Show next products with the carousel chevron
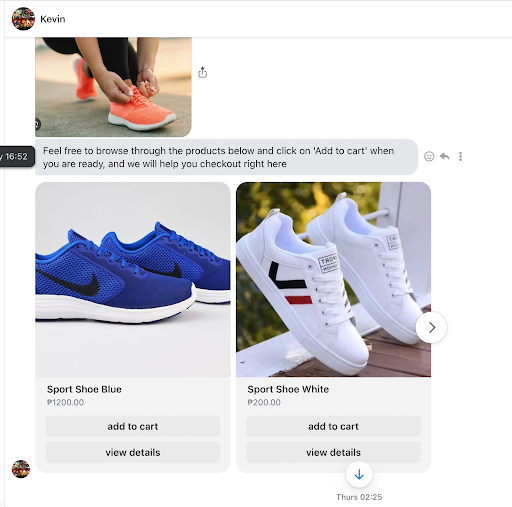This screenshot has width=512, height=507. pos(431,327)
